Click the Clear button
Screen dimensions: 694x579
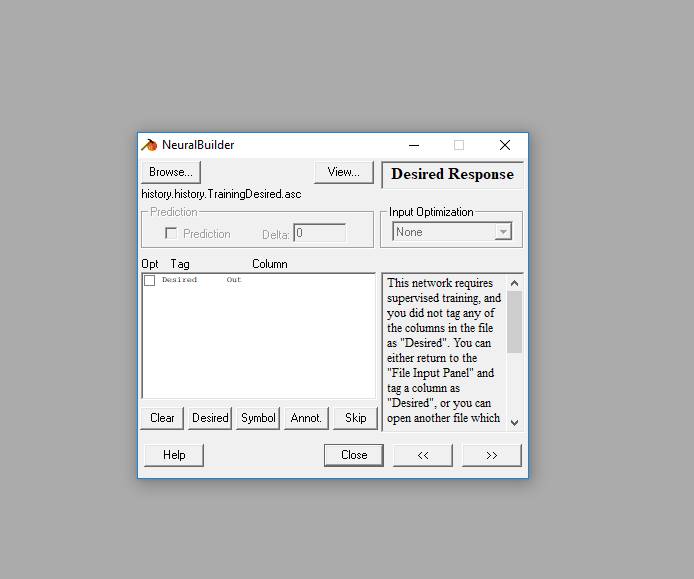point(162,418)
